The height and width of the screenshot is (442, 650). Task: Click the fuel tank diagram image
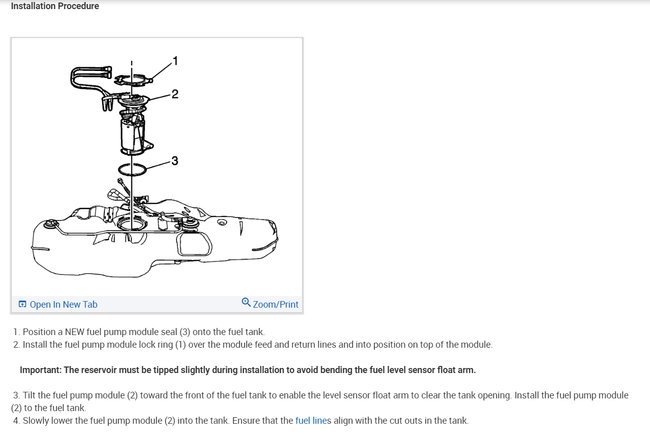tap(157, 167)
